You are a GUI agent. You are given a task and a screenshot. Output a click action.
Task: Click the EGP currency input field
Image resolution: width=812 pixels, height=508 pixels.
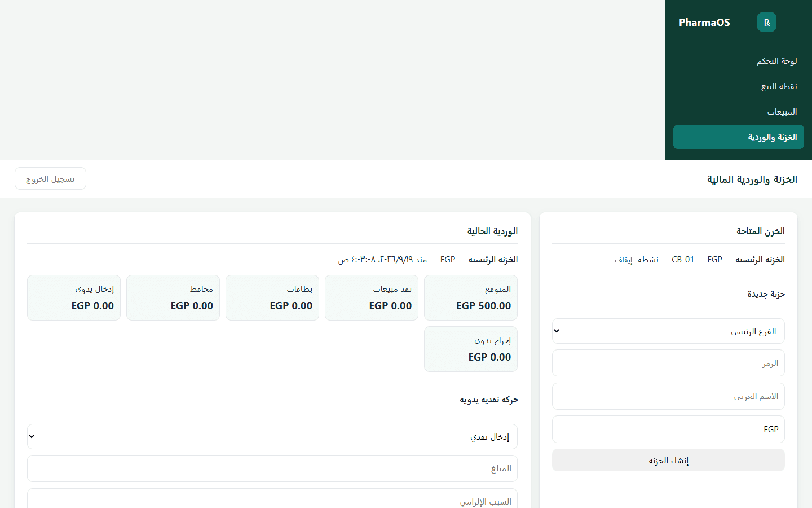(668, 430)
